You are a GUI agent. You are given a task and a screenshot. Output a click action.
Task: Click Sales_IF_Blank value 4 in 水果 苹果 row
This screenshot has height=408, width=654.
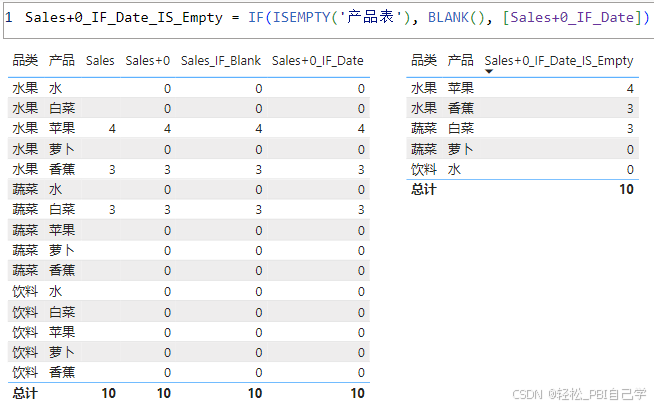click(259, 128)
